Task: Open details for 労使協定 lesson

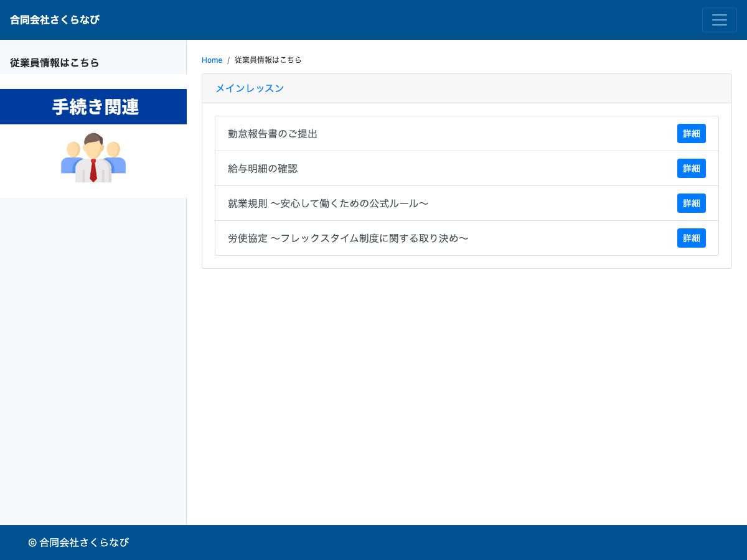Action: pyautogui.click(x=691, y=238)
